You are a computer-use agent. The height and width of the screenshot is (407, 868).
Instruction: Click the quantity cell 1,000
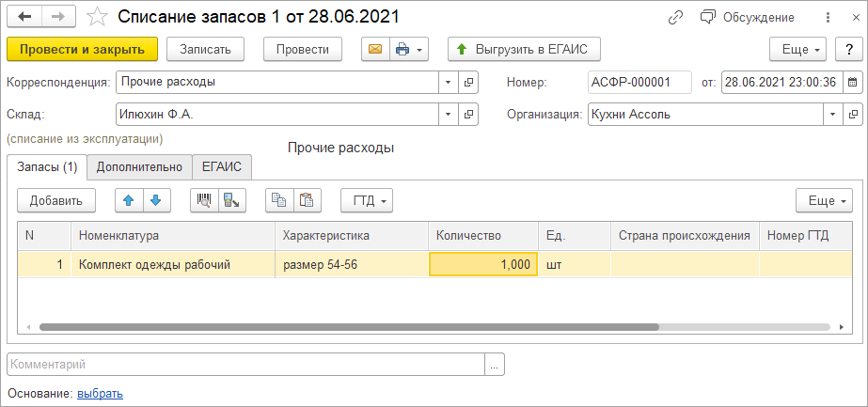pos(483,265)
